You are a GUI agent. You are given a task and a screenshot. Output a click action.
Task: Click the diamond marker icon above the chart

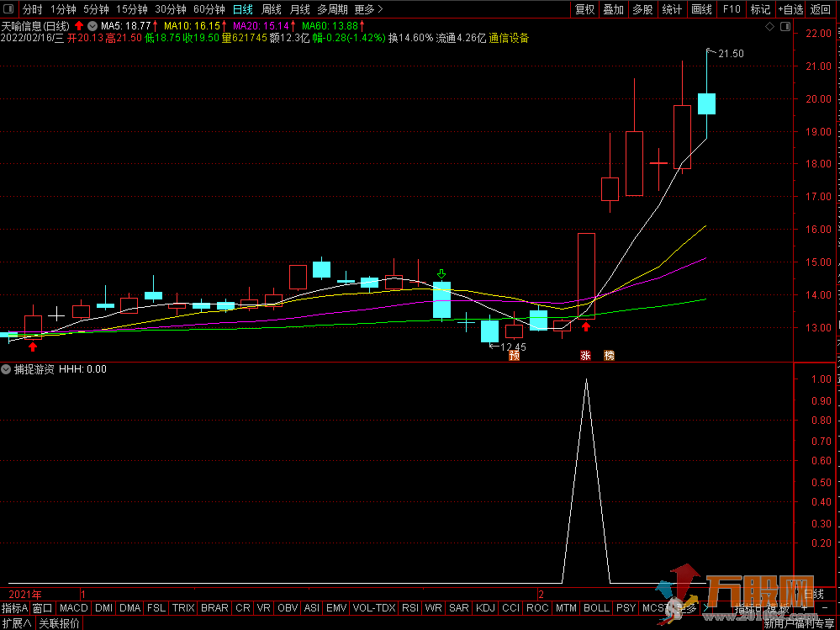pos(769,27)
